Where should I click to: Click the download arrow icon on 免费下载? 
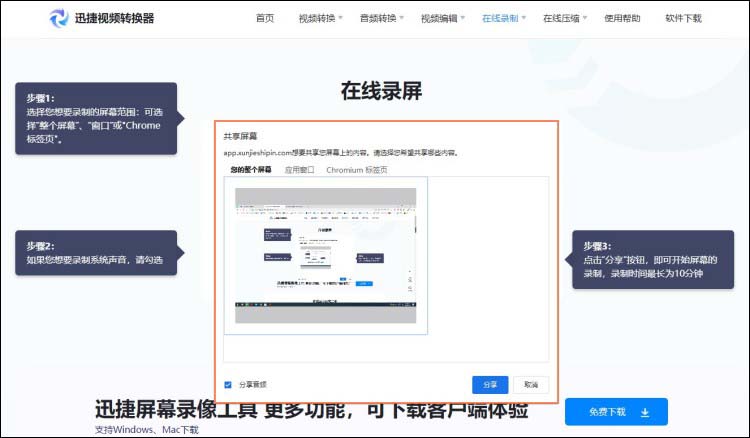pyautogui.click(x=645, y=412)
